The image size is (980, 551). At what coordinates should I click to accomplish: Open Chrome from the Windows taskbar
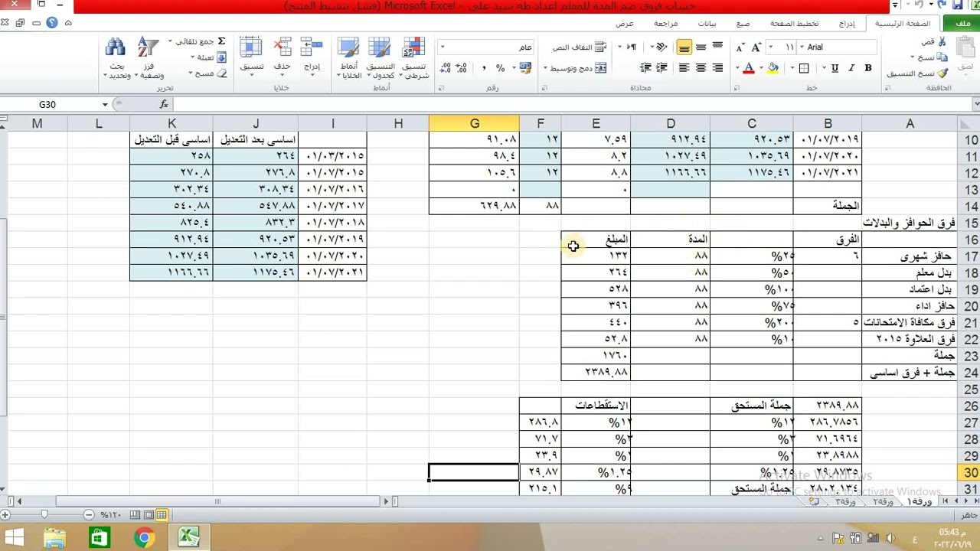click(144, 538)
